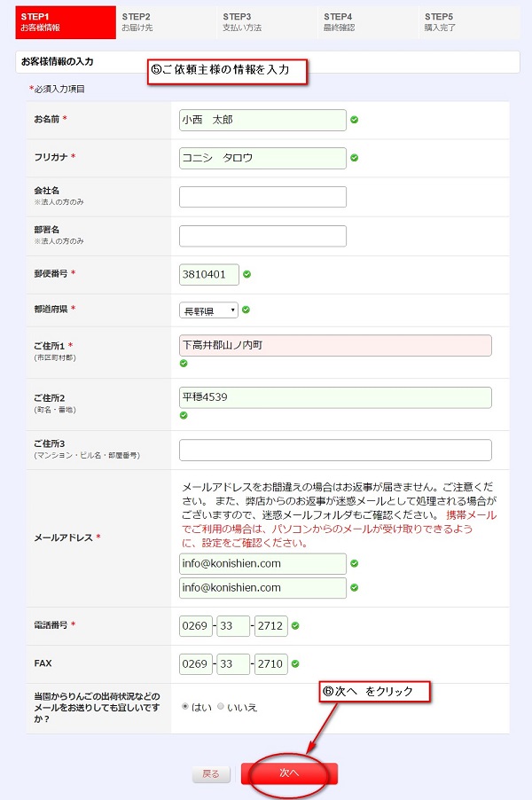Image resolution: width=532 pixels, height=800 pixels.
Task: Click the お客様情報の入力 heading
Action: (x=57, y=62)
